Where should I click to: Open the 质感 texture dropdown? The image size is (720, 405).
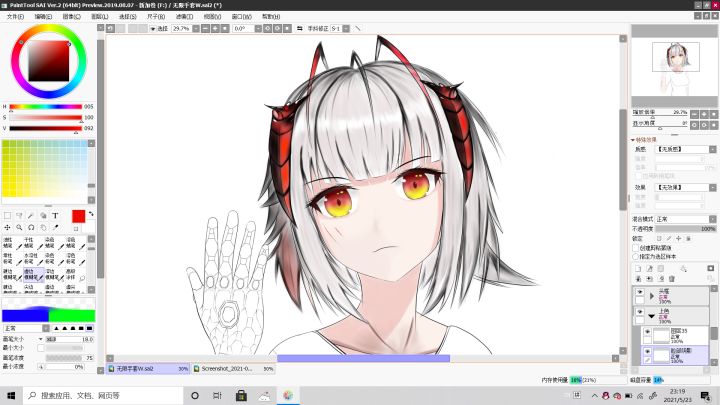pyautogui.click(x=713, y=149)
